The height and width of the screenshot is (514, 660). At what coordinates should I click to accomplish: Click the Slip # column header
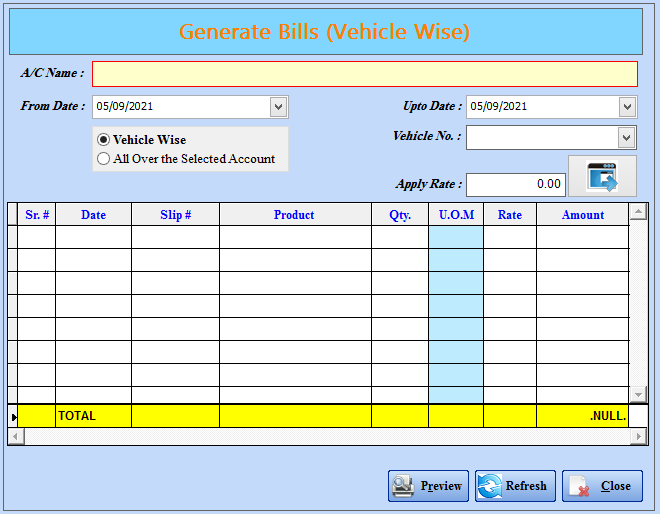click(x=176, y=215)
